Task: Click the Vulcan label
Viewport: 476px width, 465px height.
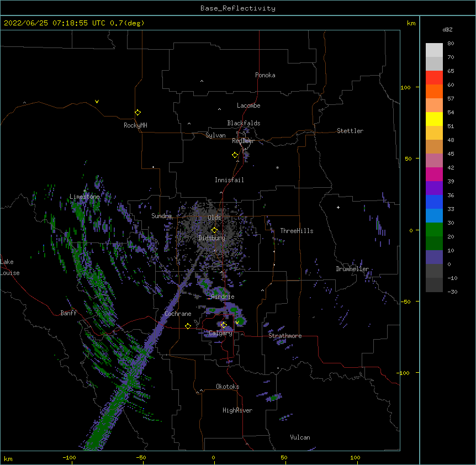Action: point(300,437)
